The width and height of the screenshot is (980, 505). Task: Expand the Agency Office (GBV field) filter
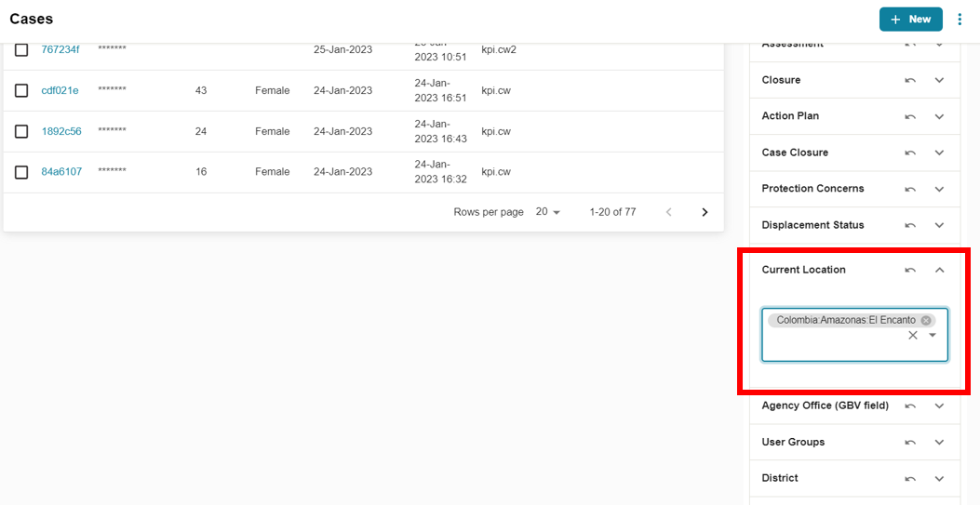[x=939, y=405]
